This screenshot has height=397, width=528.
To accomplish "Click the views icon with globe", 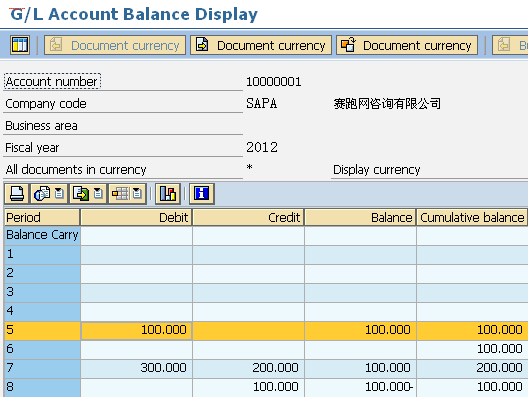I will (x=42, y=194).
